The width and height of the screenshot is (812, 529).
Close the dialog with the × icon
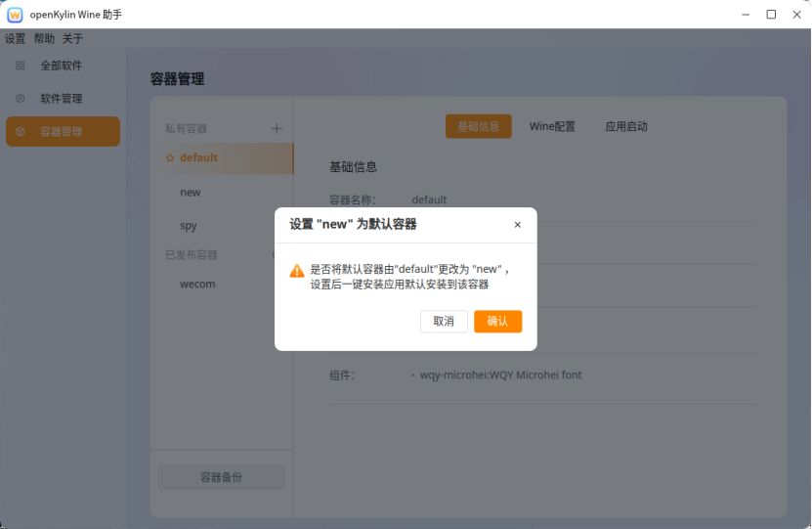pos(517,225)
